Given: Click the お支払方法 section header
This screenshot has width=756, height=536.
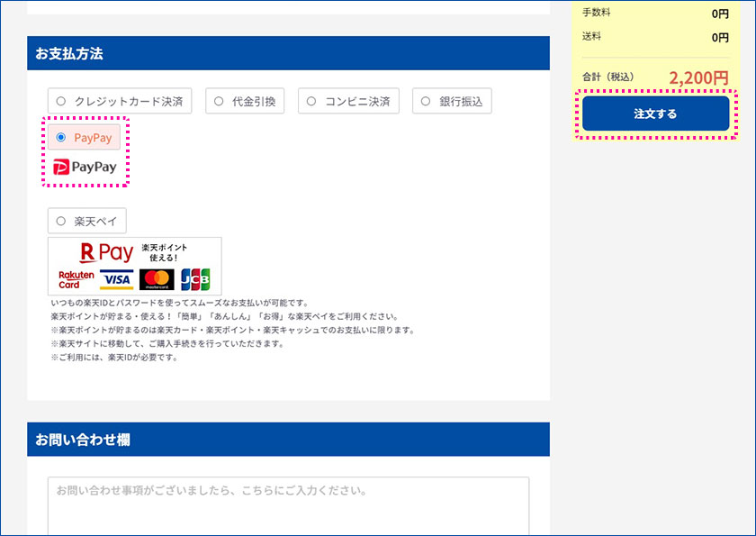Looking at the screenshot, I should (288, 53).
